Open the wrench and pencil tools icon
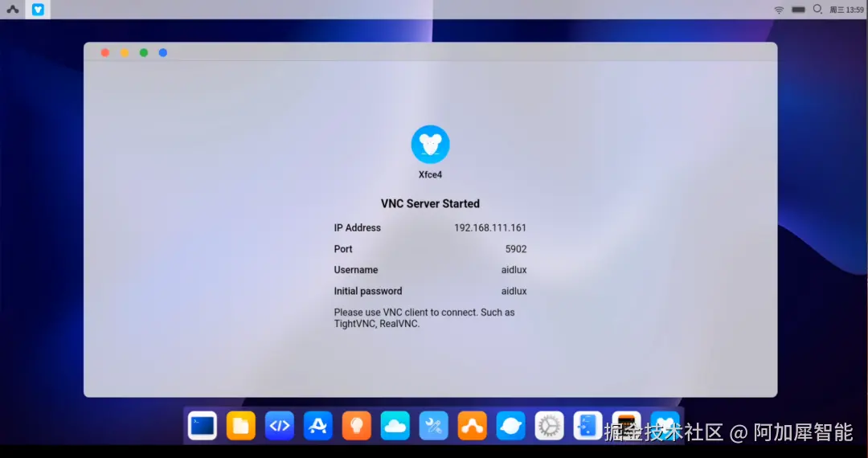The height and width of the screenshot is (458, 868). click(433, 426)
